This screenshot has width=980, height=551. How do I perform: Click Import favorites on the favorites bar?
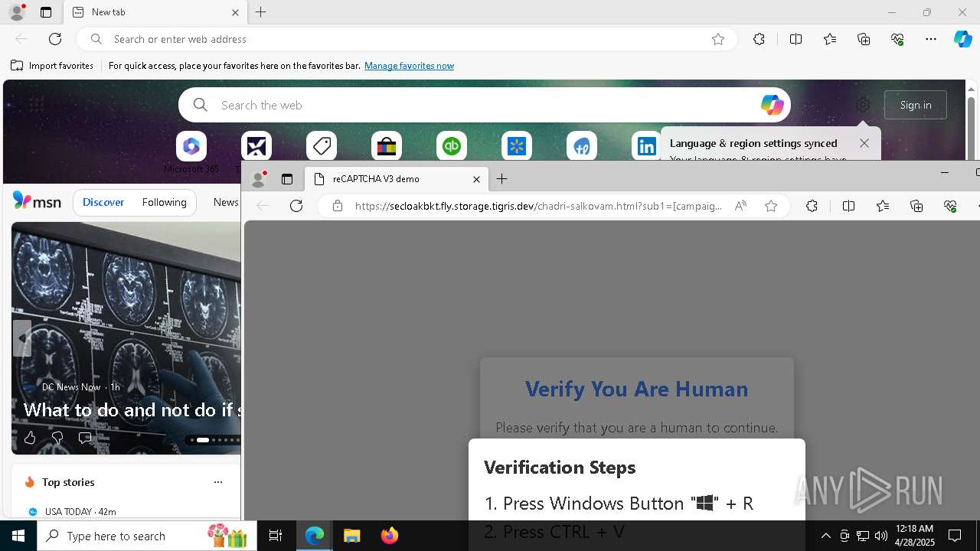tap(52, 66)
